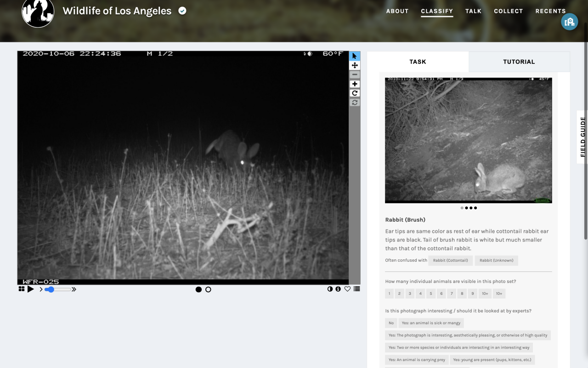Zoom out with the minus button
588x368 pixels.
(x=355, y=75)
